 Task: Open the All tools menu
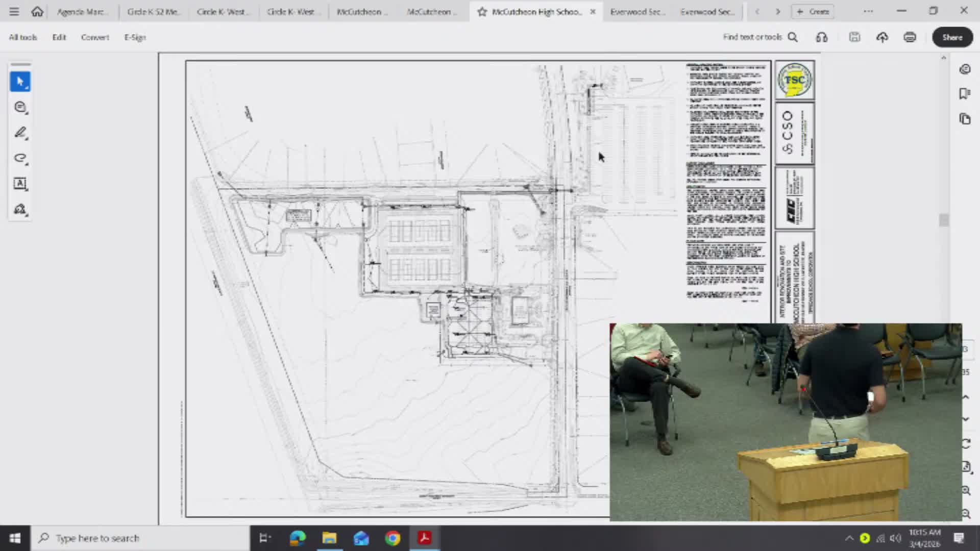(22, 37)
